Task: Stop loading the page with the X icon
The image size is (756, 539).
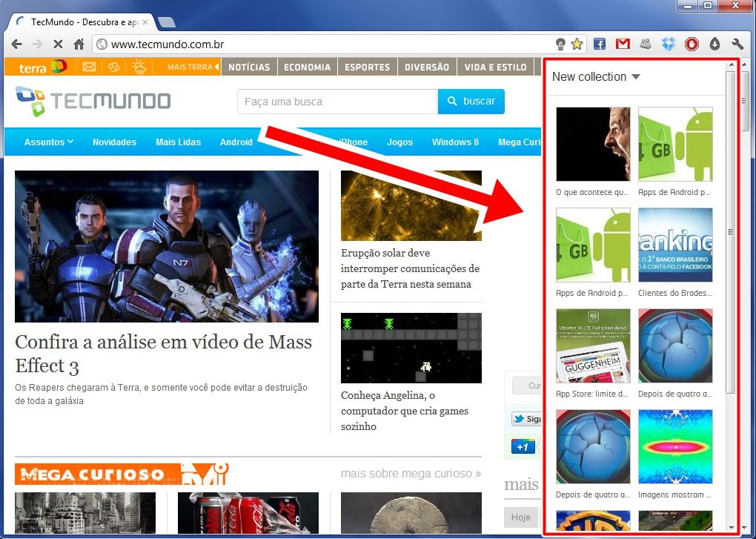Action: pos(58,44)
